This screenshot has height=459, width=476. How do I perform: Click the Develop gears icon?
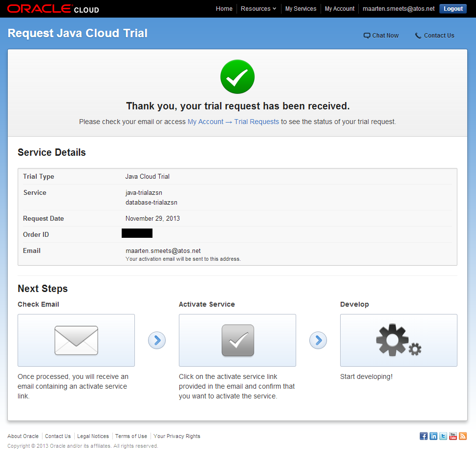coord(399,340)
